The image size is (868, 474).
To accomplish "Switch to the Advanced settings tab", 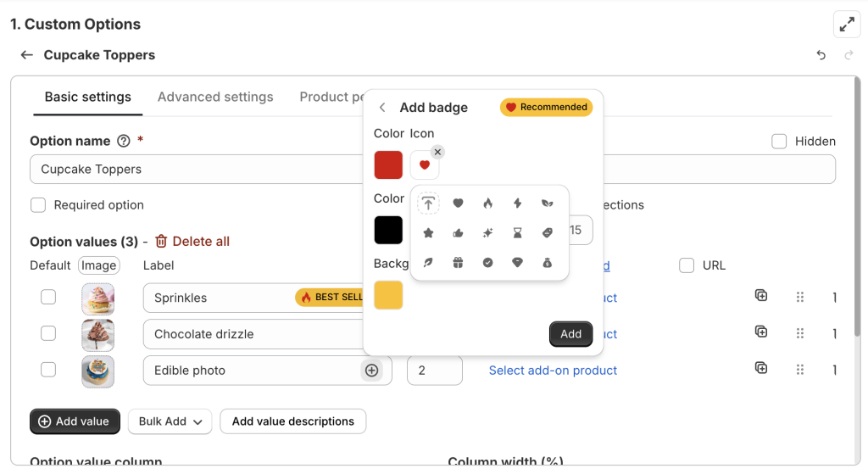I will (215, 97).
